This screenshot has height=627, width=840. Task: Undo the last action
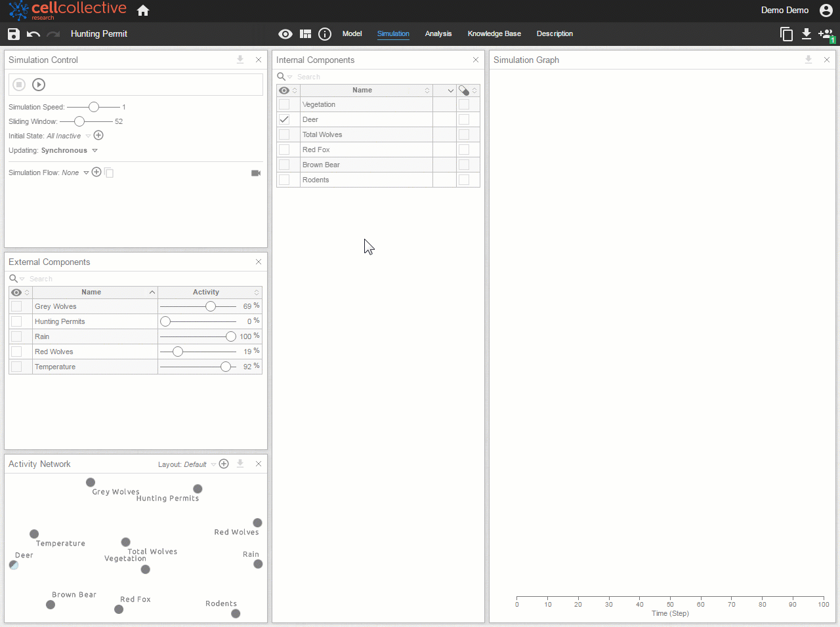pos(33,34)
